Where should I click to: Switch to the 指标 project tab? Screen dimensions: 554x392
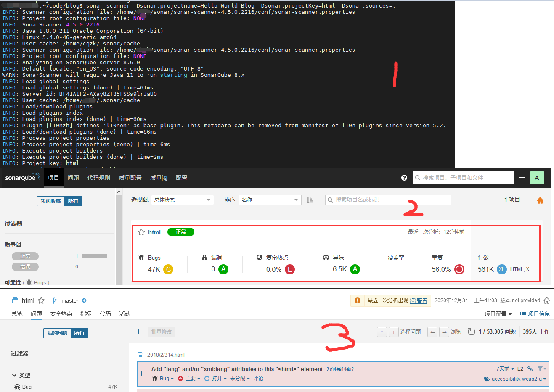(x=86, y=314)
